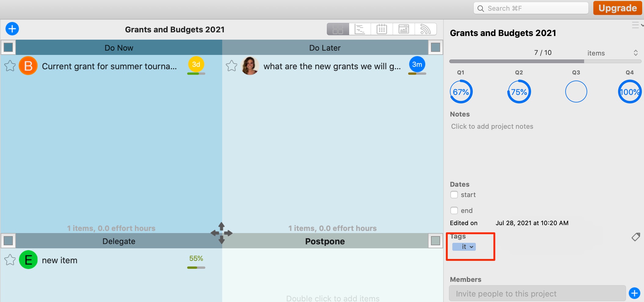Click the Postpone quadrant header
The width and height of the screenshot is (644, 302).
(x=324, y=241)
